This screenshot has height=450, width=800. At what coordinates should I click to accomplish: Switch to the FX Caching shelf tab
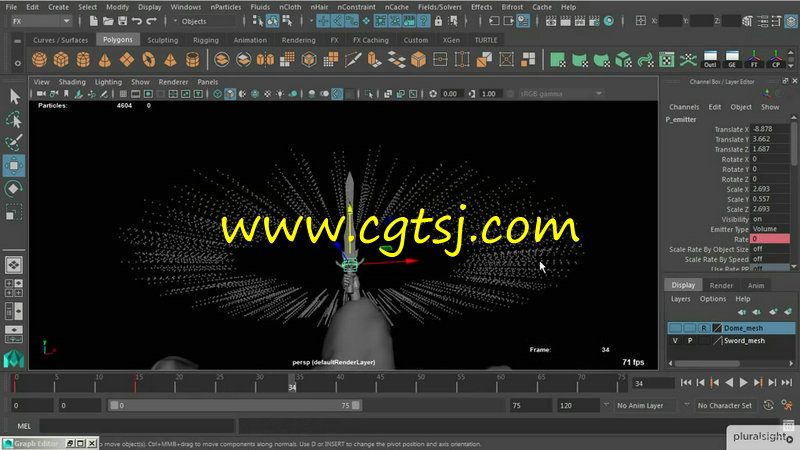pyautogui.click(x=370, y=40)
